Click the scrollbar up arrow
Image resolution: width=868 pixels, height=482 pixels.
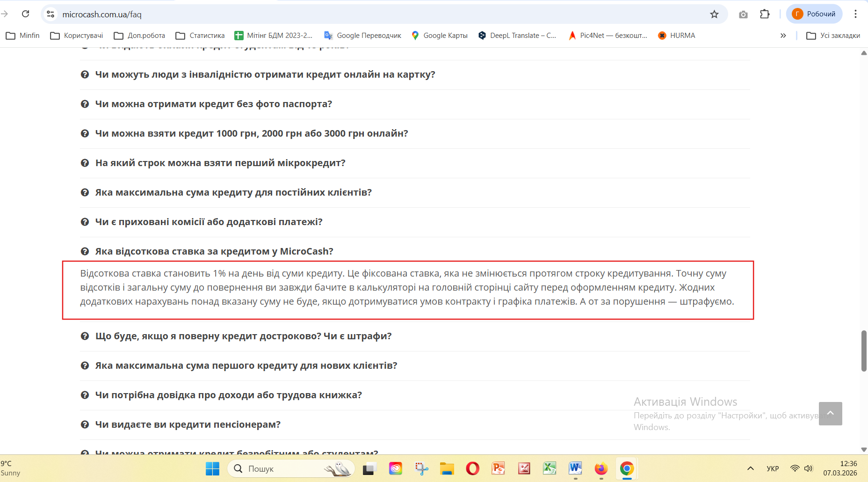(864, 53)
